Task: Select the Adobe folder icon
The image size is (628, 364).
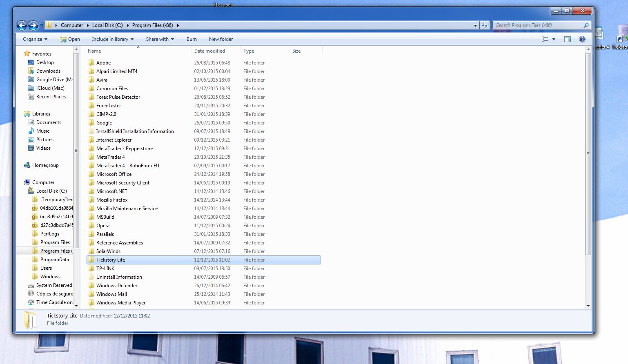Action: click(x=91, y=63)
